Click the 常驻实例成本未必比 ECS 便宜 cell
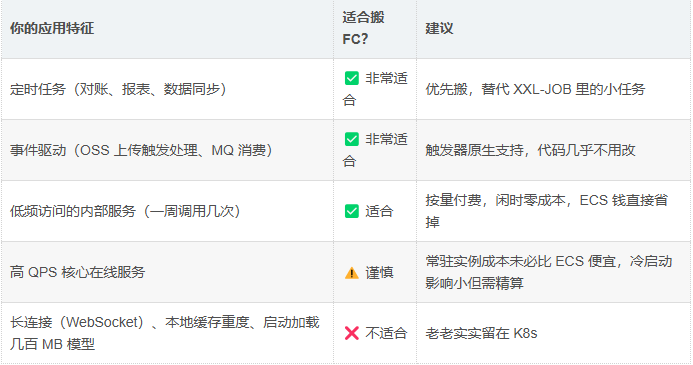Screen dimensions: 693x365 pos(554,272)
